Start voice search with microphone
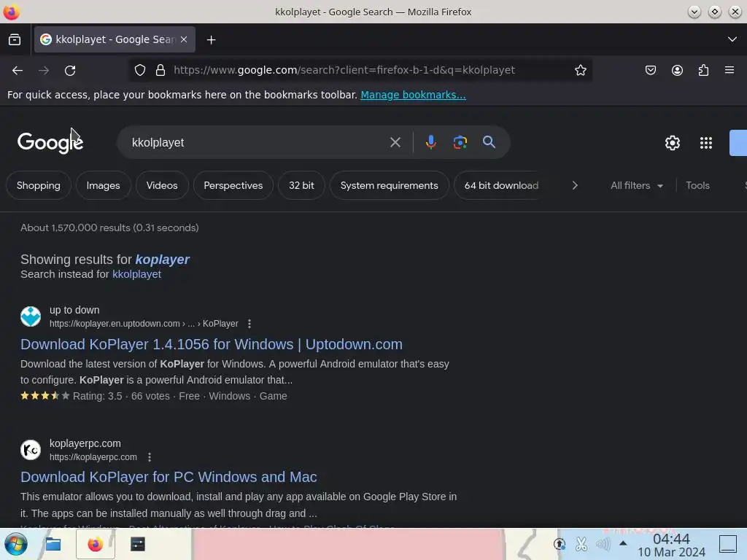Screen dimensions: 747x560 tap(430, 142)
